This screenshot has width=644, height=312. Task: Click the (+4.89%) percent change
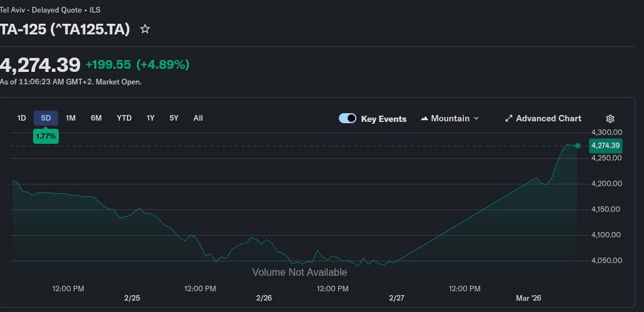point(163,65)
